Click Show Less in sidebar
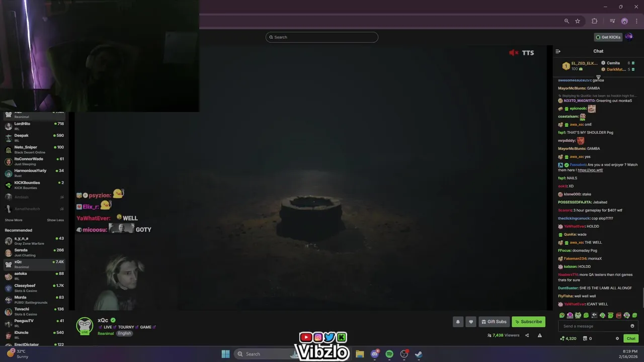This screenshot has width=644, height=362. [55, 220]
